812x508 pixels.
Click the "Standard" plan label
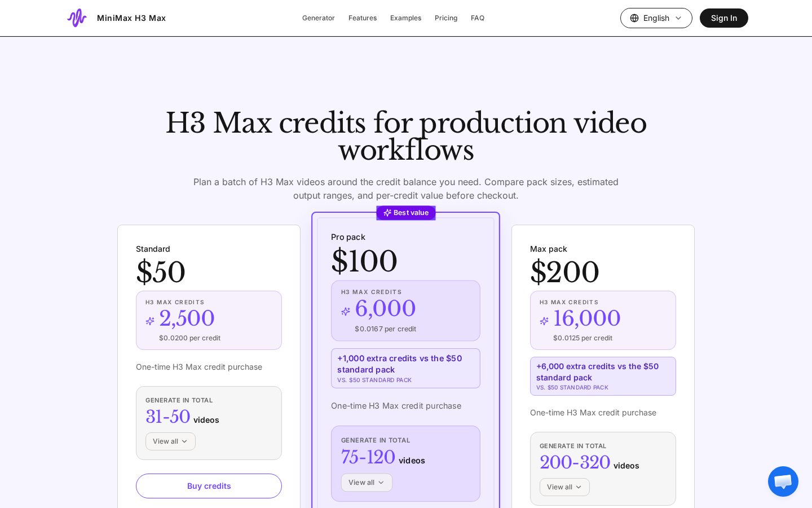point(153,249)
